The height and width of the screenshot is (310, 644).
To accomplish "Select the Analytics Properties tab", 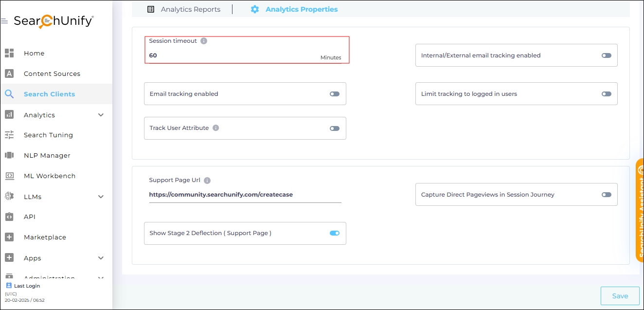I will [x=294, y=9].
